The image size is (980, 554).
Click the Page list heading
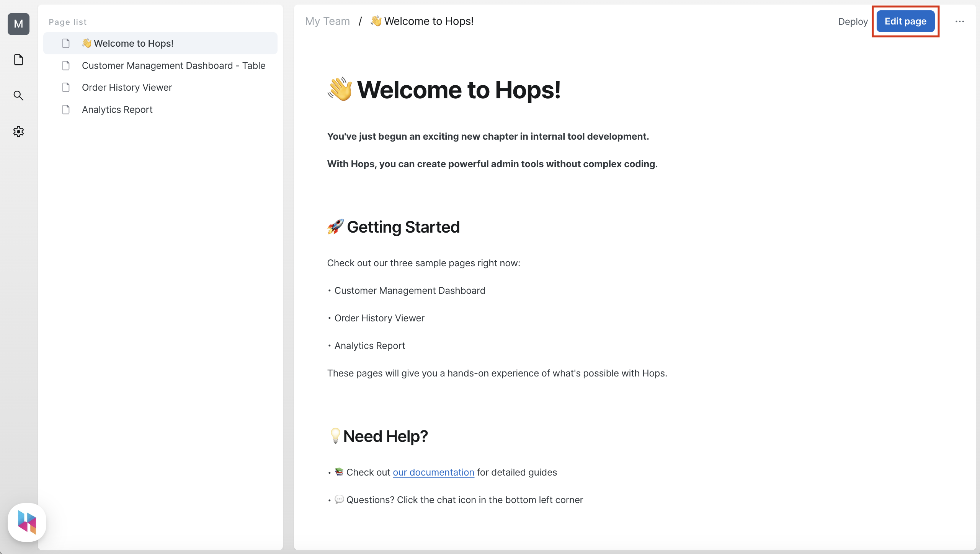(x=68, y=22)
